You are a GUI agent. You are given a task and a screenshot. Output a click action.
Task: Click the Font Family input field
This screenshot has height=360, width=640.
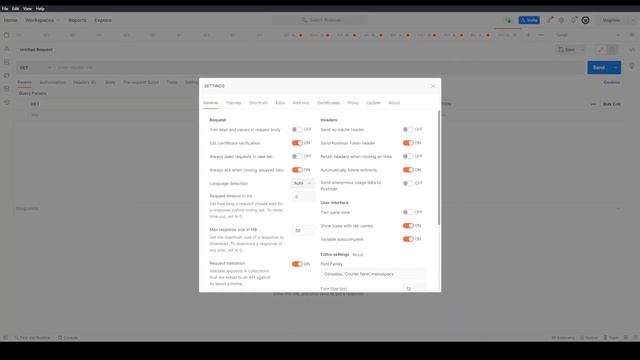(373, 274)
